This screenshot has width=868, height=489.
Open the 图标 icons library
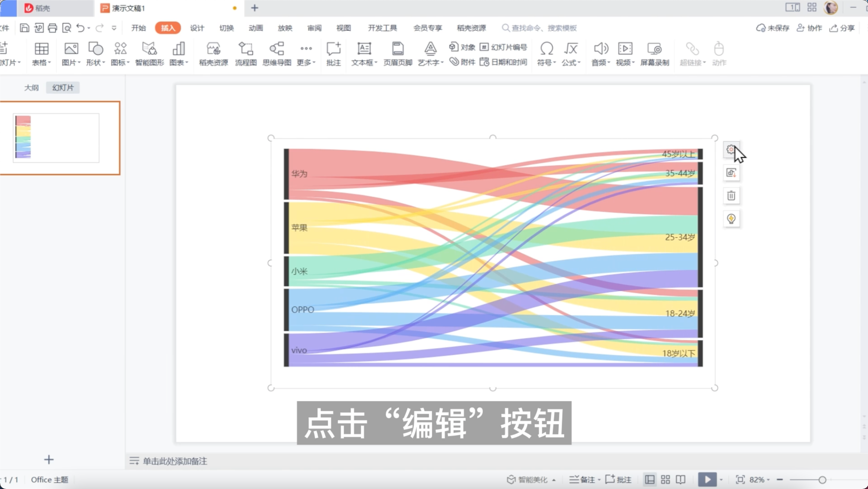click(x=120, y=54)
